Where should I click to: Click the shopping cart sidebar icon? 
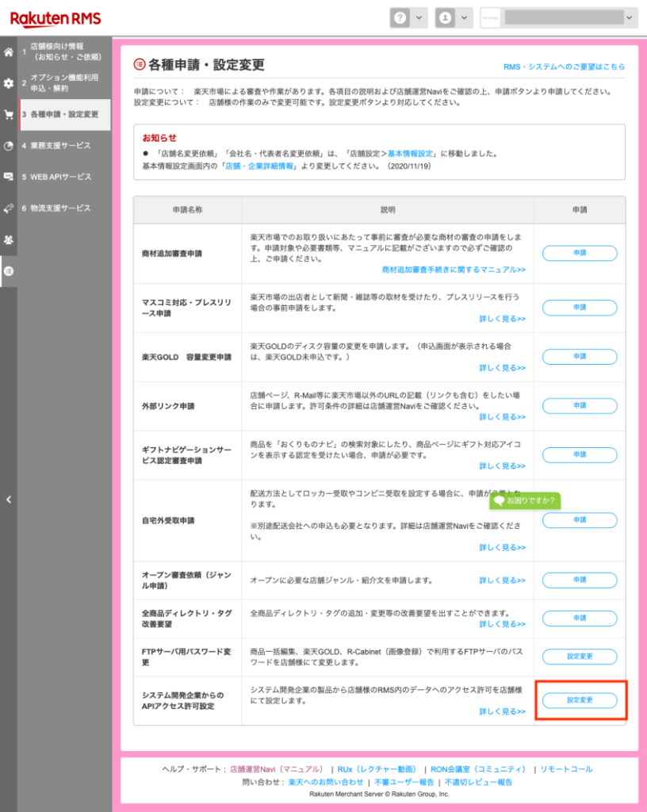coord(9,114)
